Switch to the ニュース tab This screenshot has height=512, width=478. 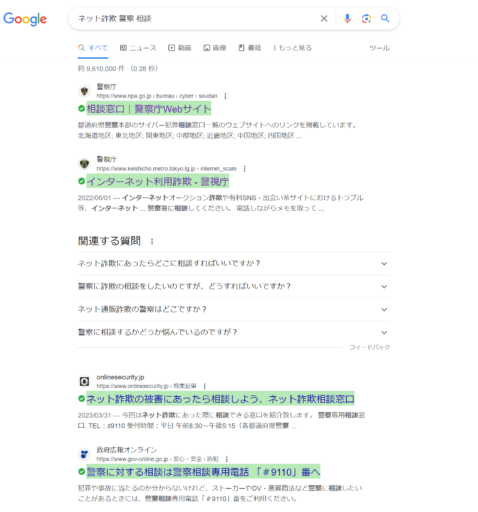point(138,48)
